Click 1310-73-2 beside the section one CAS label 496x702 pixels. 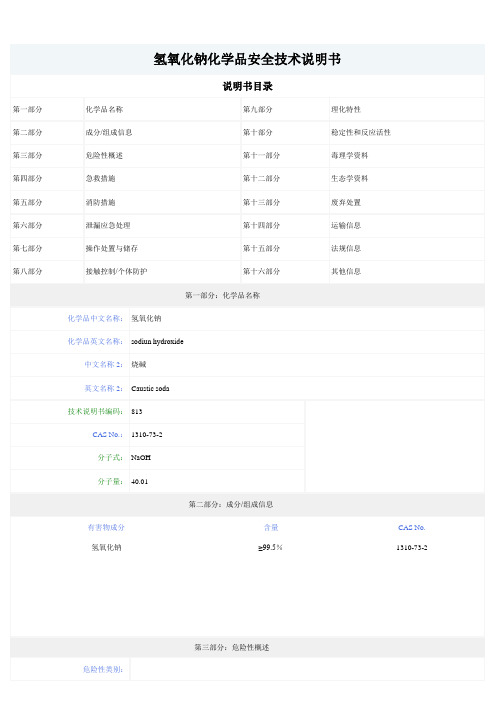click(x=147, y=435)
